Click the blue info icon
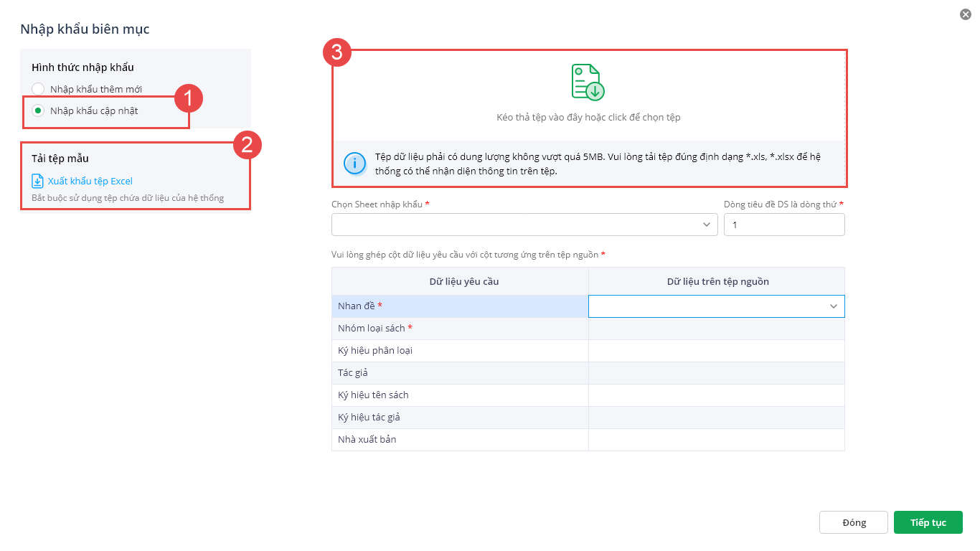This screenshot has width=980, height=551. 354,163
